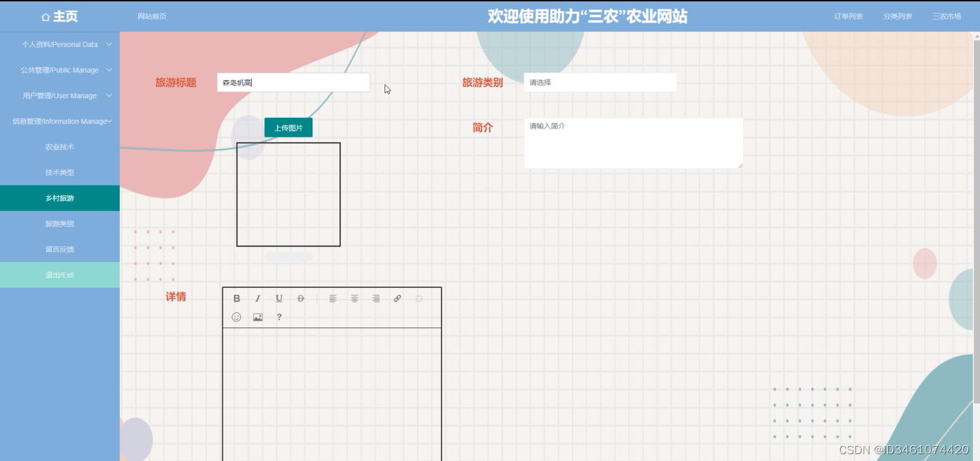Expand the 用户管理/User Manage menu
The width and height of the screenshot is (980, 461).
point(60,96)
